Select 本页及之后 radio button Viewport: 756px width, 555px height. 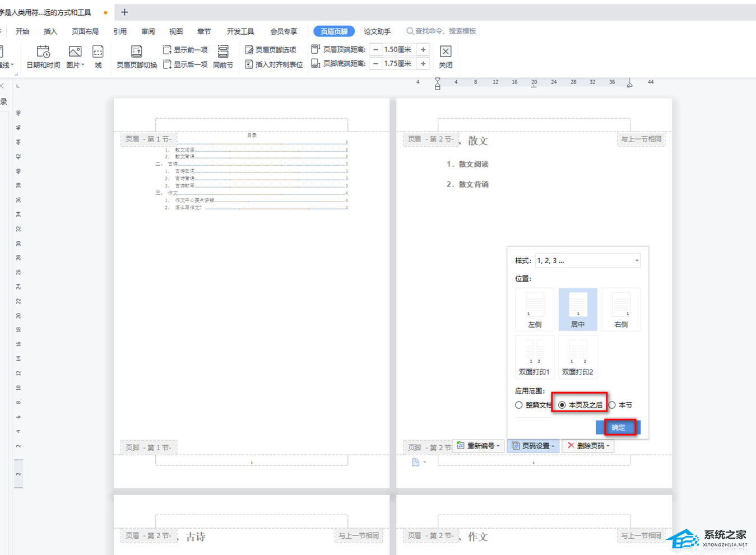pos(562,405)
